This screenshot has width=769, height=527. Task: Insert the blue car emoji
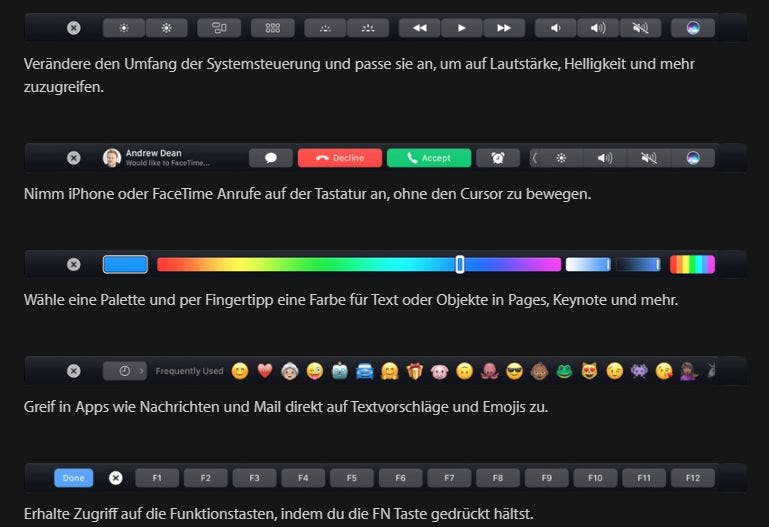[x=365, y=372]
